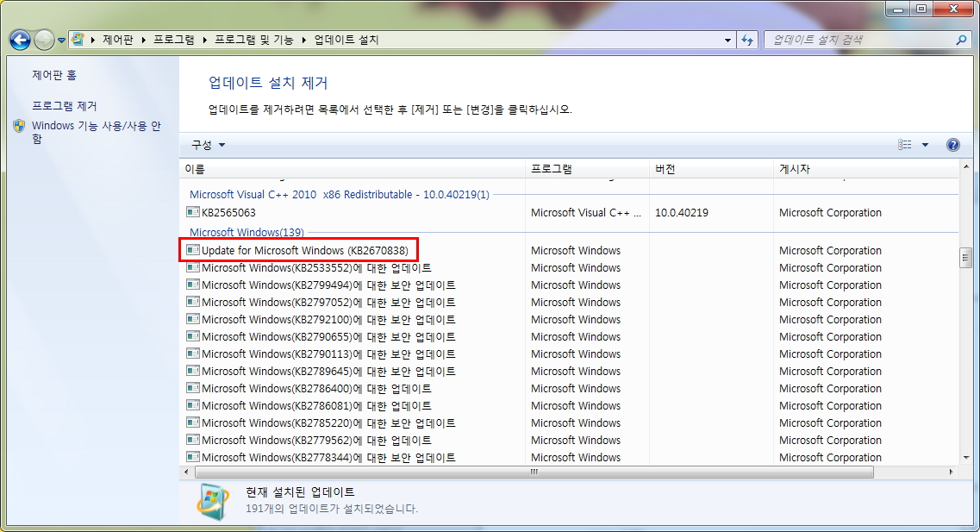Open recent pages dropdown next to forward arrow
The width and height of the screenshot is (980, 532).
pyautogui.click(x=61, y=41)
